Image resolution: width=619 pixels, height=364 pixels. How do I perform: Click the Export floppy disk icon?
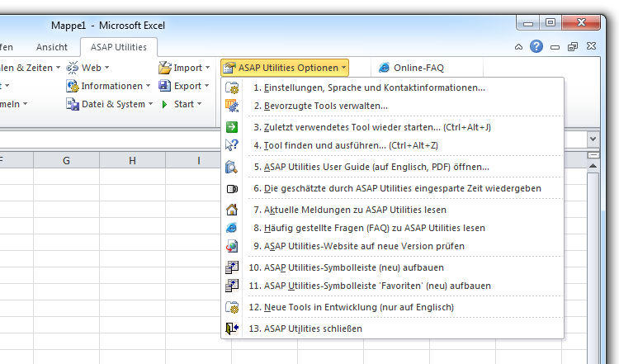click(164, 86)
